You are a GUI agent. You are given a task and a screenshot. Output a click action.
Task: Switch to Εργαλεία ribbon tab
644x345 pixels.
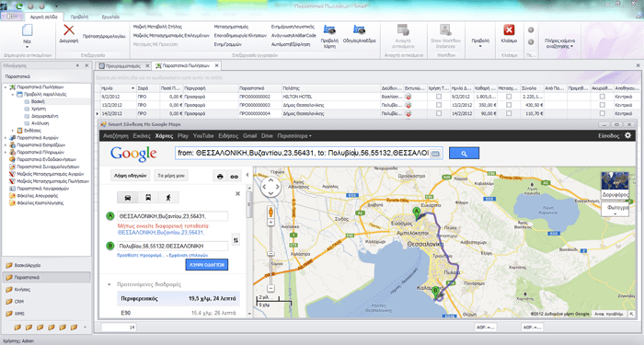pos(110,17)
